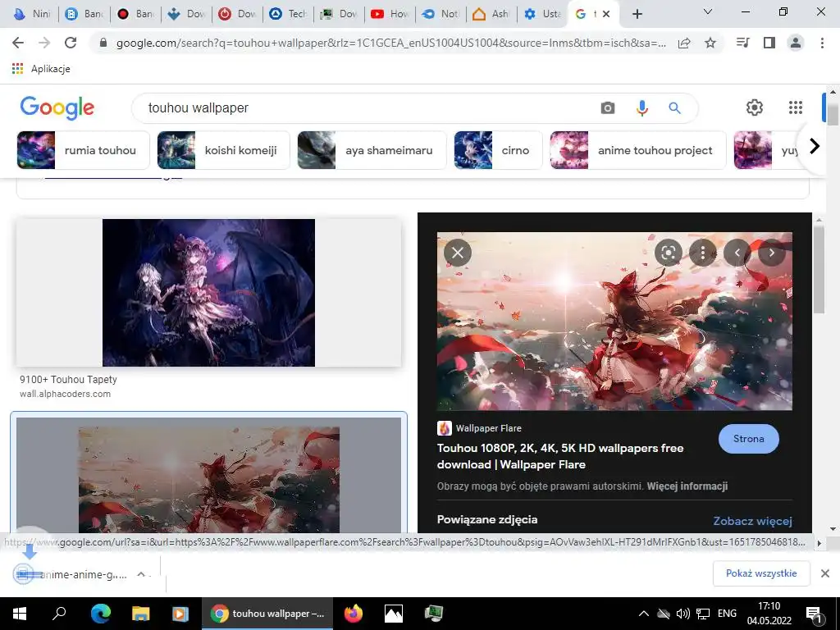Viewport: 840px width, 630px height.
Task: Open ENG language switcher
Action: 727,614
